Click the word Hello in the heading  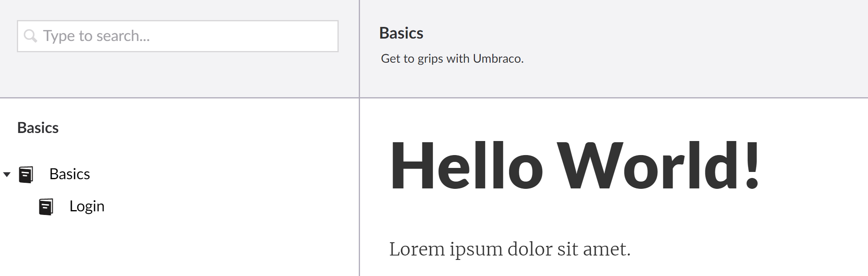[467, 165]
